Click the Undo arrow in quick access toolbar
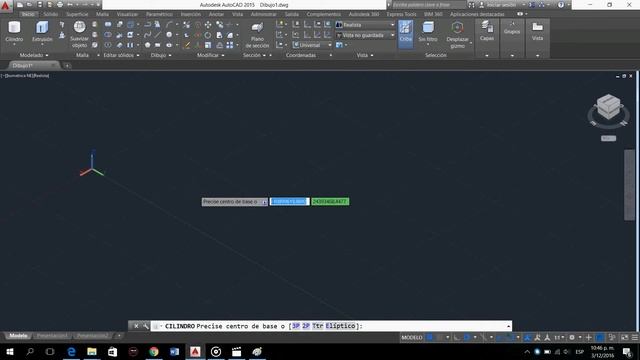The height and width of the screenshot is (360, 640). pos(70,5)
